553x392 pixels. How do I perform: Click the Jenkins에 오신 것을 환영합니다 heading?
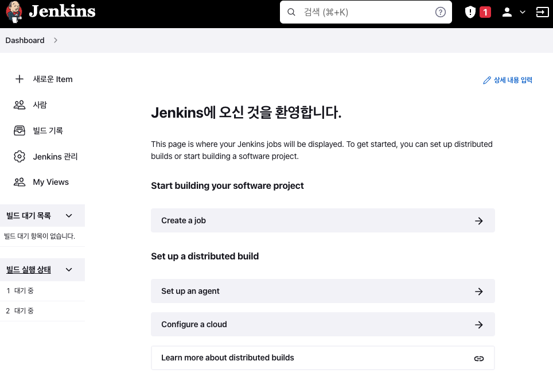point(246,112)
